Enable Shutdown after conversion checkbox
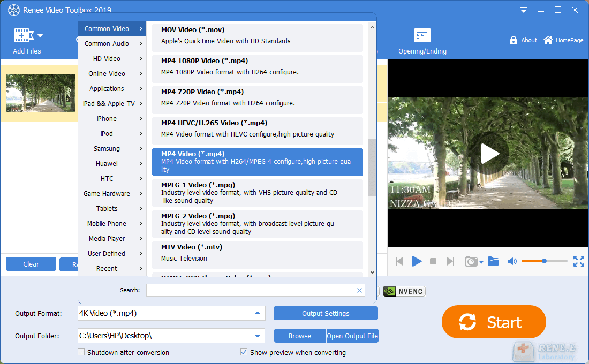 [x=81, y=352]
